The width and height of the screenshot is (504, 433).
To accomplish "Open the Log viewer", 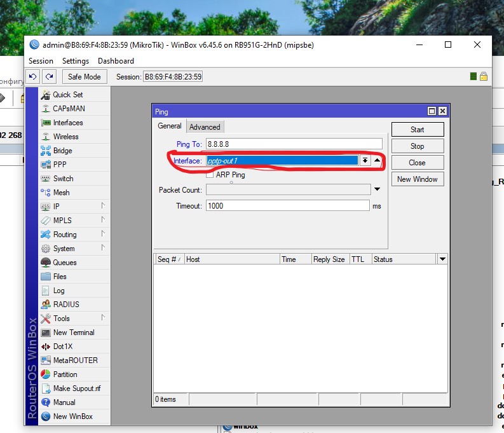I will [74, 291].
